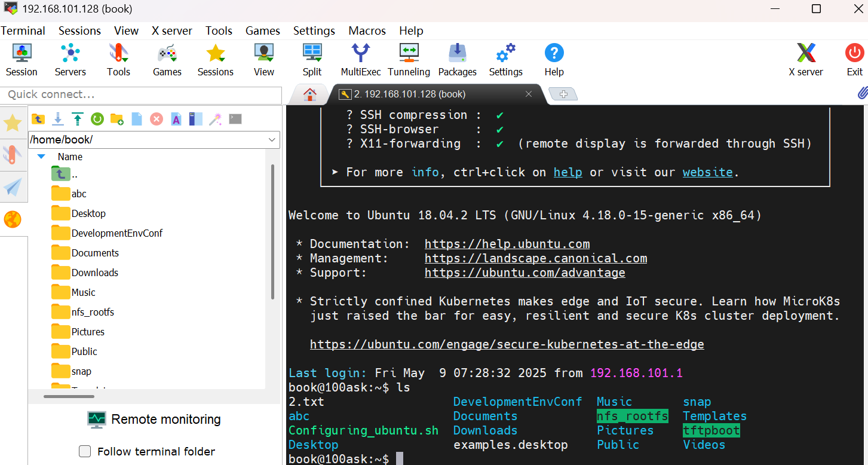Click the Name column sort triangle
The height and width of the screenshot is (465, 868).
point(41,157)
